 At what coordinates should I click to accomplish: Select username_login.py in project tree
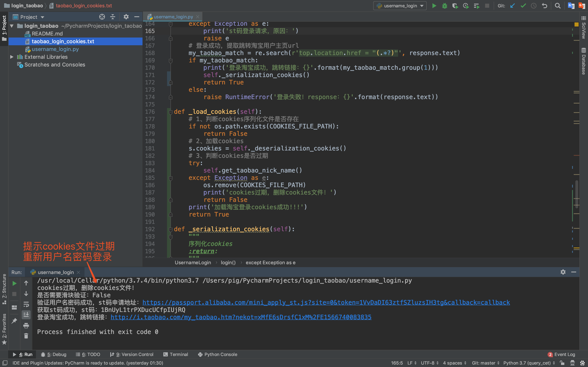(x=55, y=49)
